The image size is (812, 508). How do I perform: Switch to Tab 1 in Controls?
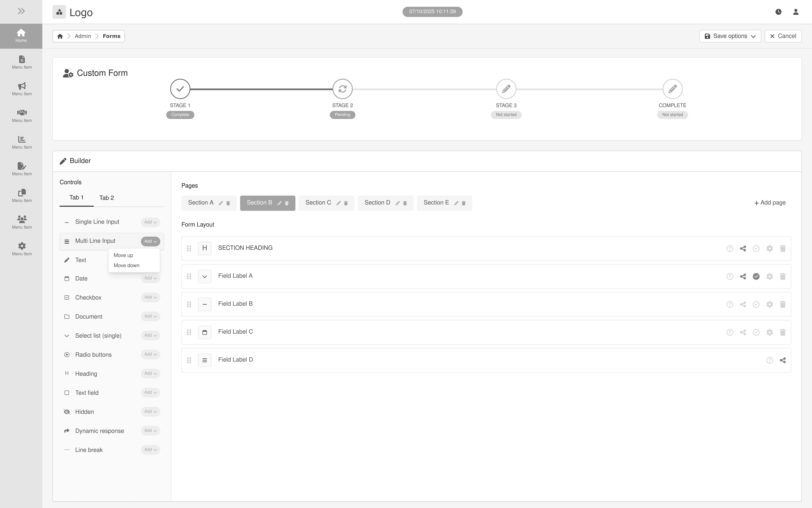[x=77, y=197]
